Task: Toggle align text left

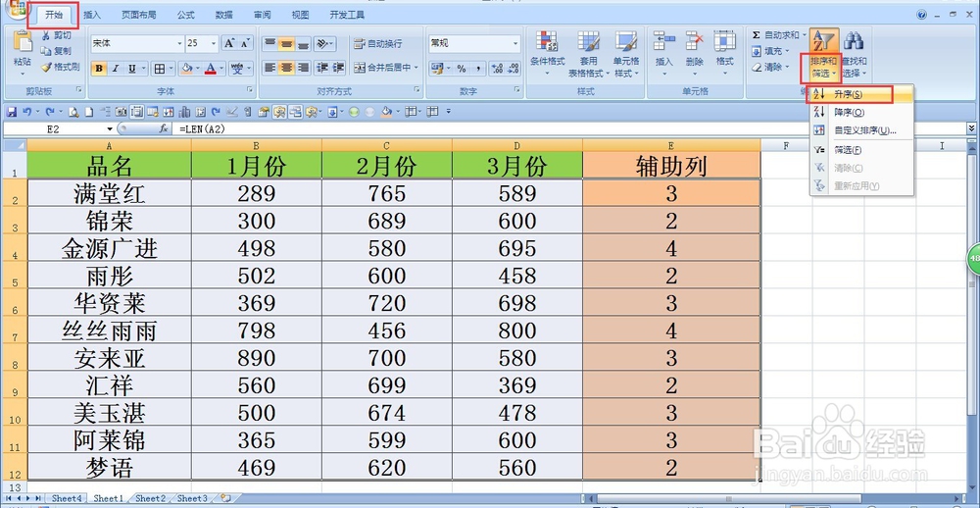Action: tap(269, 67)
